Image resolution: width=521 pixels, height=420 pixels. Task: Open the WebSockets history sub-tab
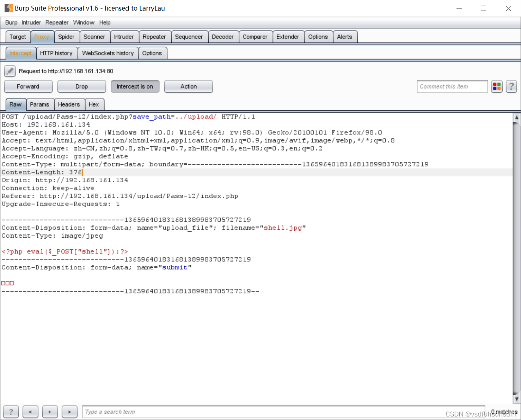coord(108,53)
